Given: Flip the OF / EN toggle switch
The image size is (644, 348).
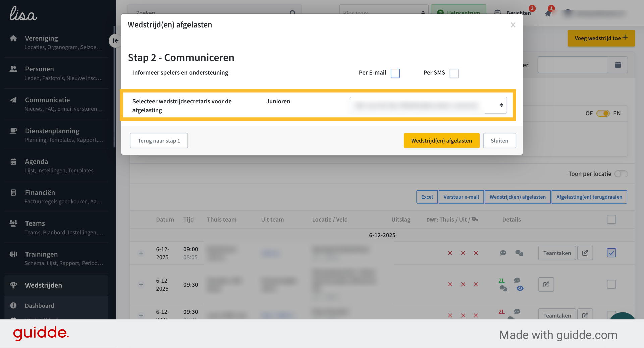Looking at the screenshot, I should click(x=603, y=113).
